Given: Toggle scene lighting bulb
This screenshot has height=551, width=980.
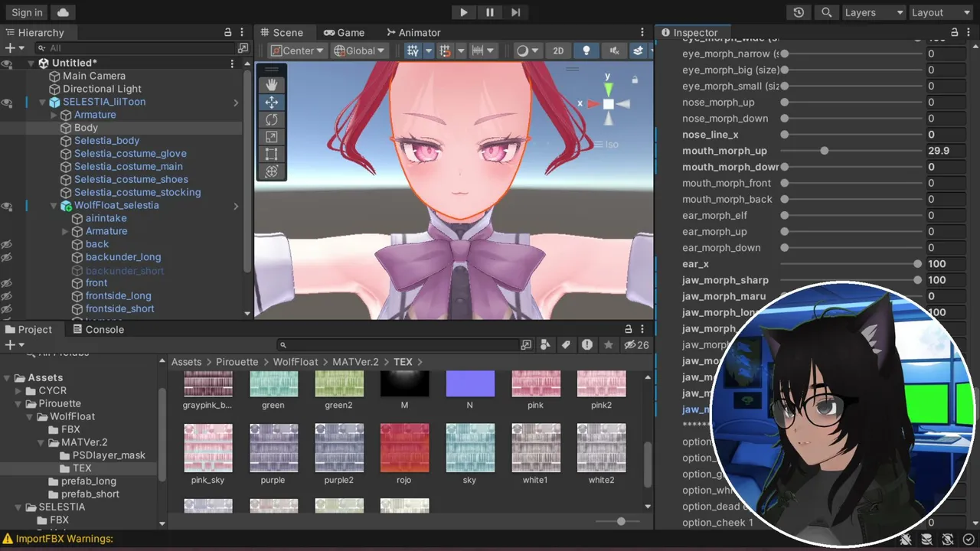Looking at the screenshot, I should [586, 51].
